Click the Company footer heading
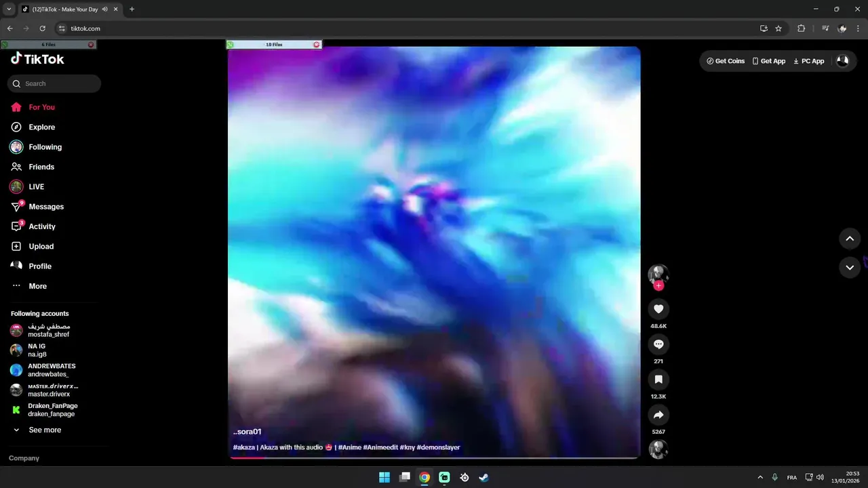868x488 pixels. pos(24,458)
